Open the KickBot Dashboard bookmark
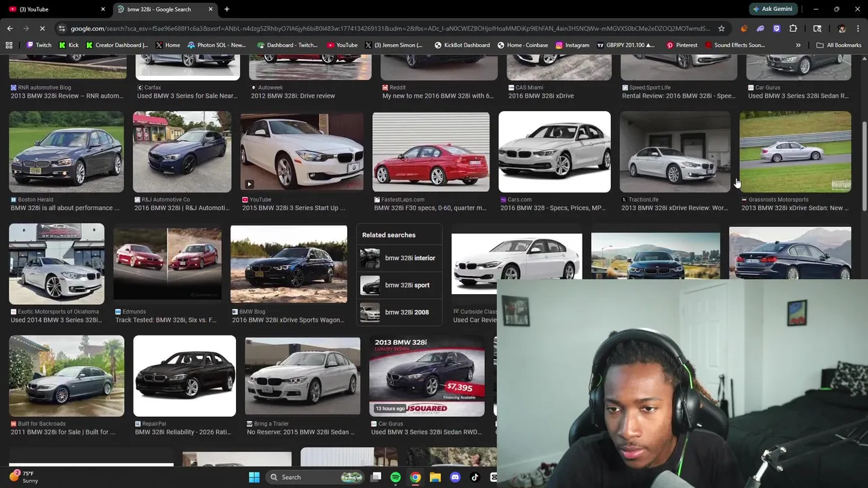Screen dimensions: 868x488 (x=461, y=45)
